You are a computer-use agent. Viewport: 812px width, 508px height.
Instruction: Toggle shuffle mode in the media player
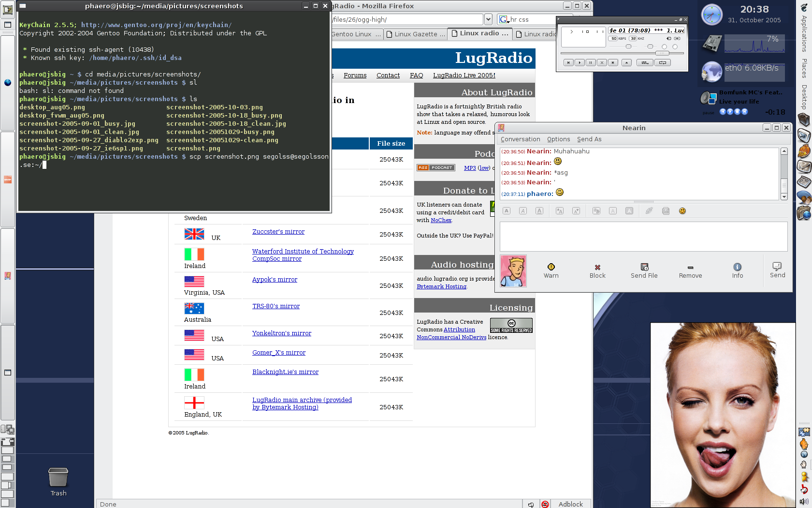click(x=645, y=62)
